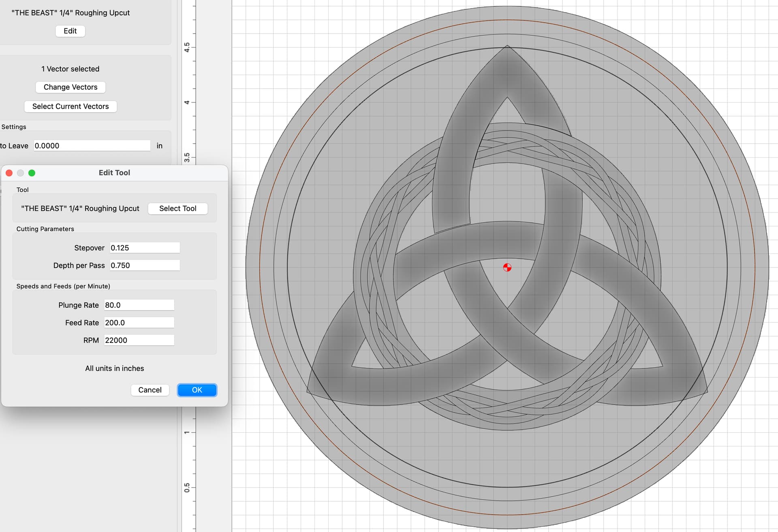Click the Select Tool button in Edit Tool
The image size is (778, 532).
[x=178, y=209]
